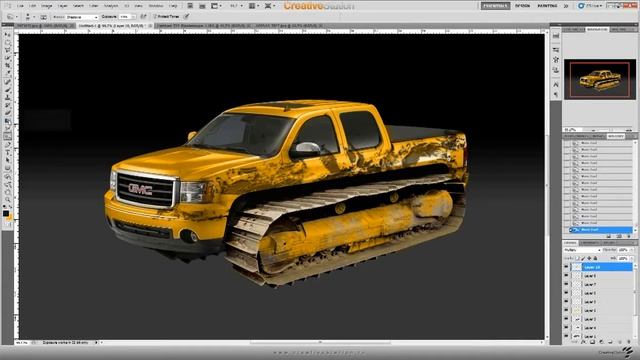This screenshot has height=360, width=640.
Task: Select the Rectangular Marquee tool
Action: [x=7, y=42]
